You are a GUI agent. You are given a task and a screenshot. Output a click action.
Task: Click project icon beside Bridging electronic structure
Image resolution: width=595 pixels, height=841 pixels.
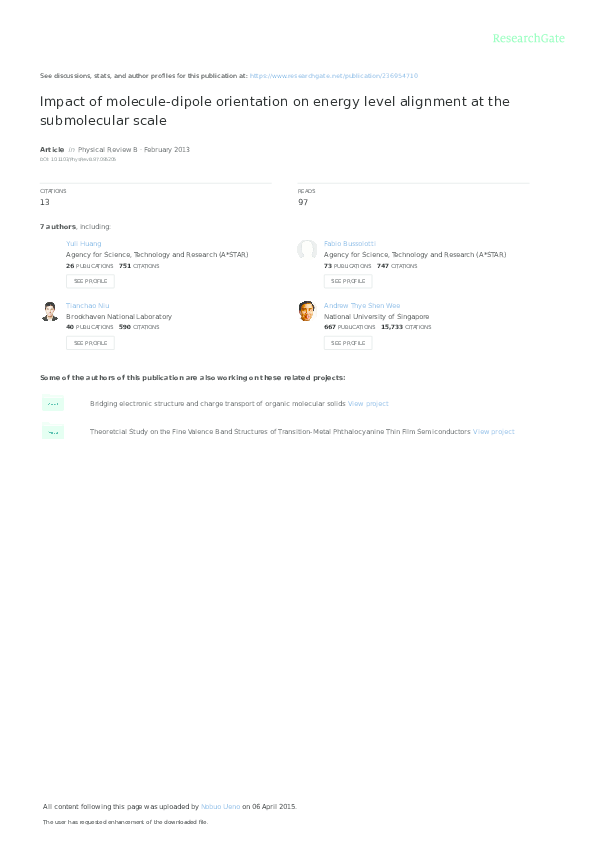(x=53, y=403)
